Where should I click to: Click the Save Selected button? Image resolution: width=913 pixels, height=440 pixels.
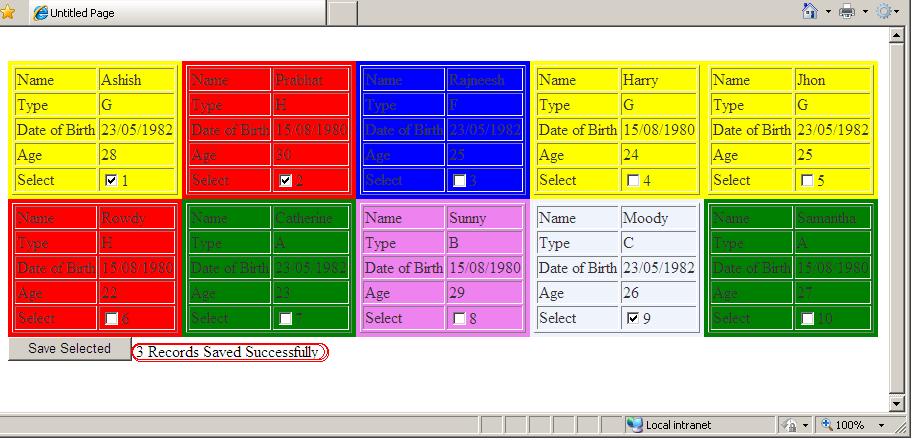click(69, 349)
